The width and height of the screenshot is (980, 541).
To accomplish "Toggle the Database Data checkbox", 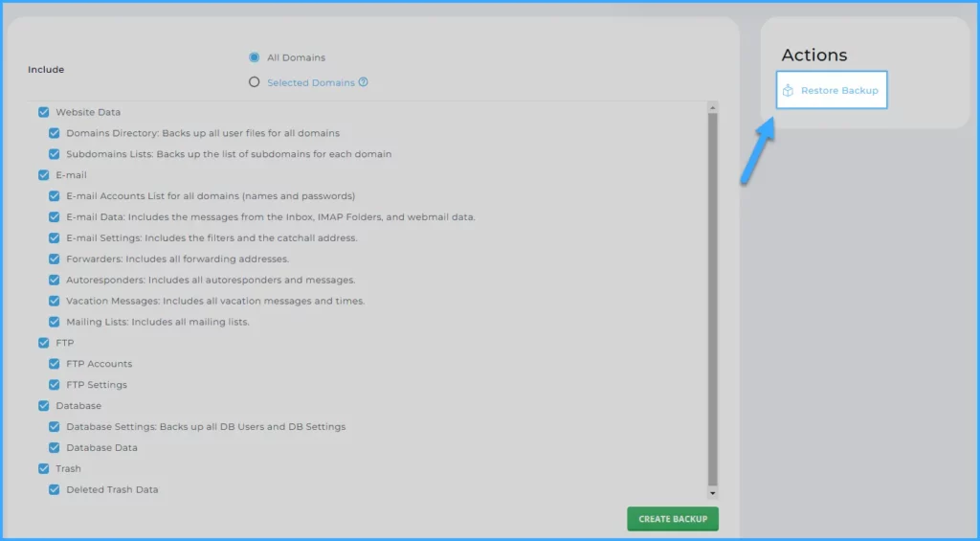I will 55,448.
